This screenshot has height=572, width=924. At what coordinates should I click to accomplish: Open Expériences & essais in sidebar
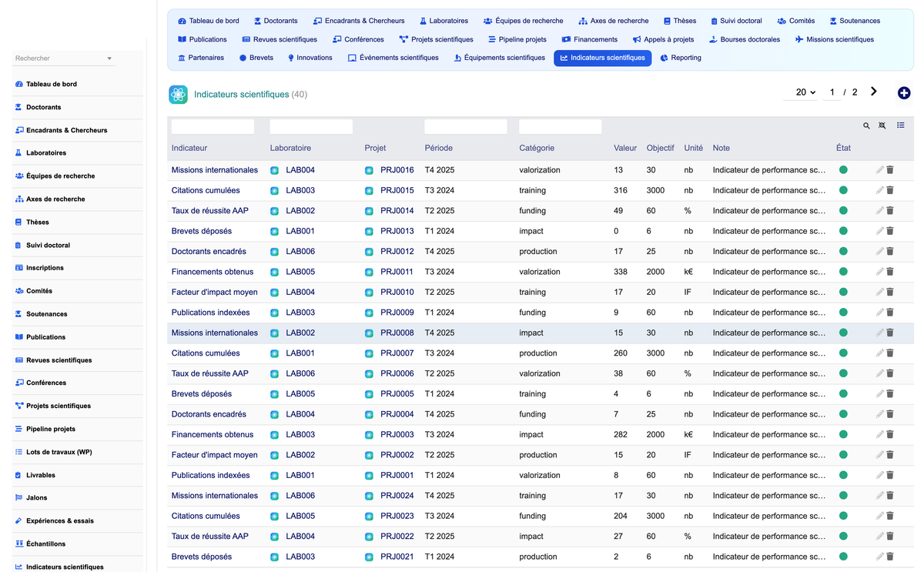(78, 521)
